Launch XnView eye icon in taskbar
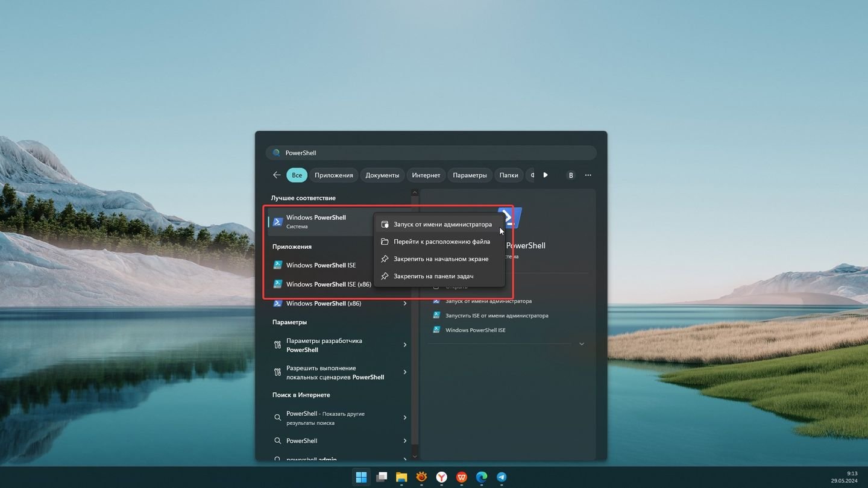868x488 pixels. click(x=421, y=477)
